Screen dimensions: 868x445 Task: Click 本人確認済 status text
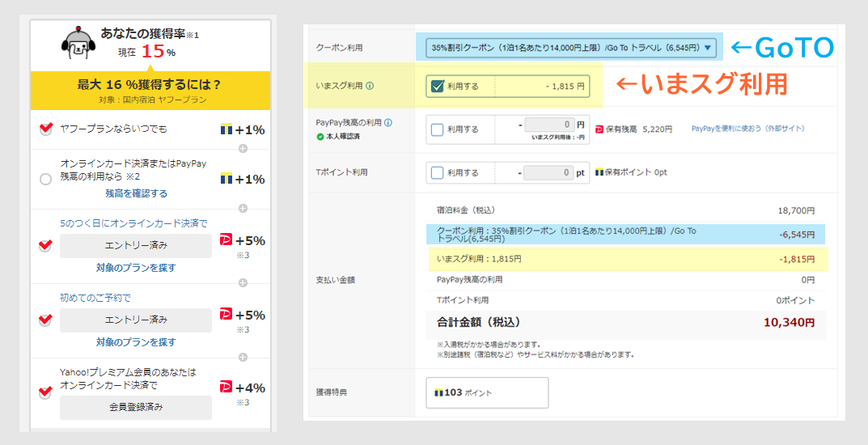click(x=343, y=136)
